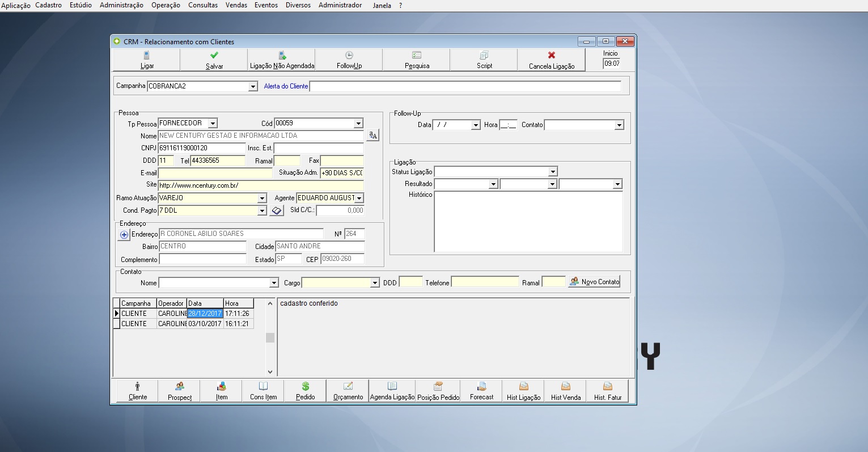Expand the first Resultado dropdown
868x452 pixels.
[493, 184]
